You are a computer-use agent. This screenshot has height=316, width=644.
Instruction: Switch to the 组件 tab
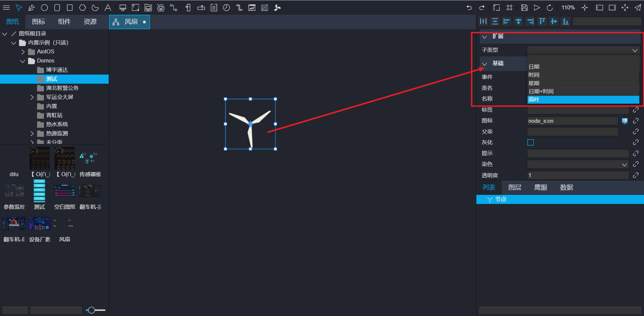[x=64, y=22]
